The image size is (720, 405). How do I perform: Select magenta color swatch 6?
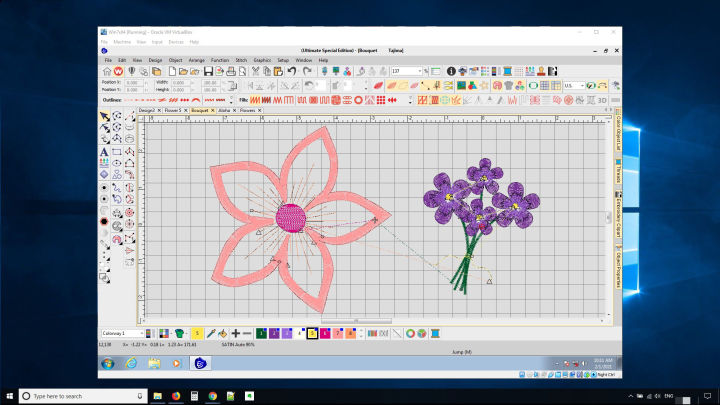click(x=325, y=333)
